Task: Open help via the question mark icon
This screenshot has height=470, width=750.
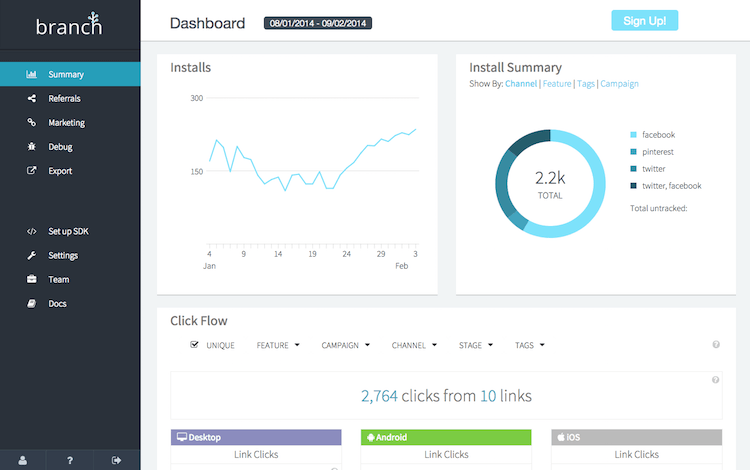Action: 69,460
